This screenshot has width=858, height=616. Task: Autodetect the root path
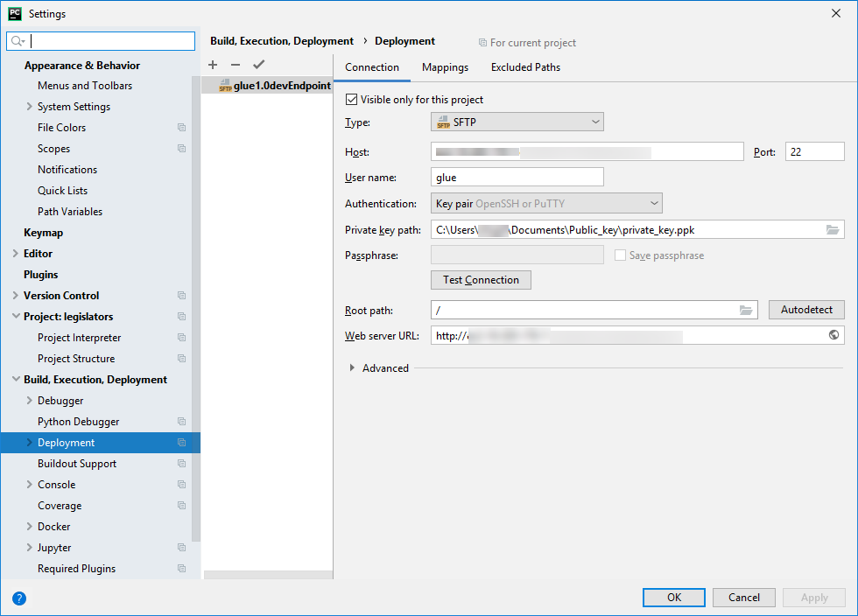(x=805, y=310)
